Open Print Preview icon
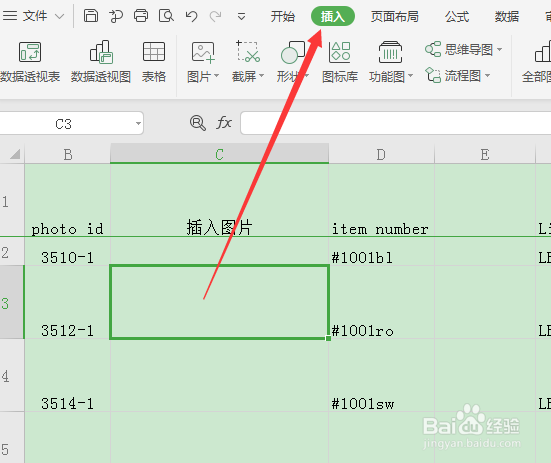 (166, 16)
